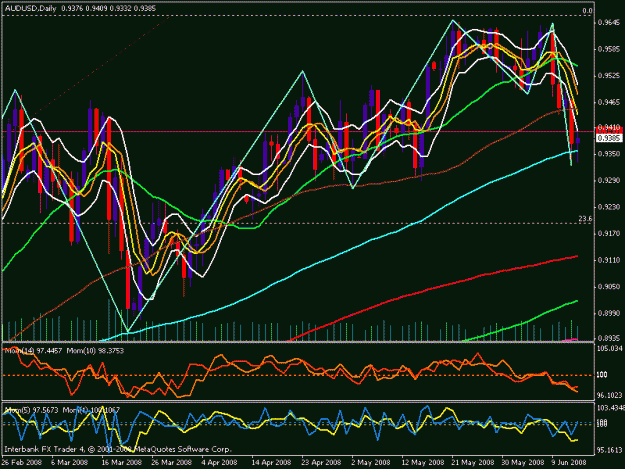Click the 6 Mar 2008 date label
625x469 pixels.
pyautogui.click(x=69, y=462)
